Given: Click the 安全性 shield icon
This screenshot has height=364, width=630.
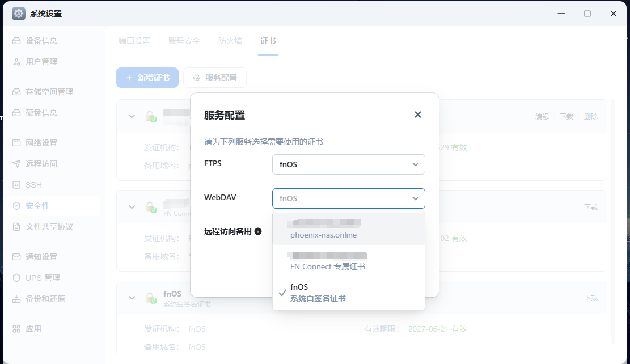Looking at the screenshot, I should 16,206.
